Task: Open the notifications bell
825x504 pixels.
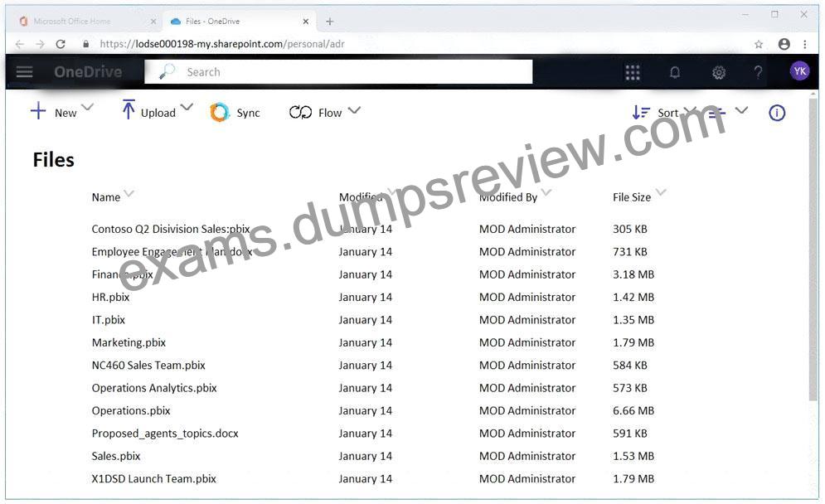Action: 675,72
